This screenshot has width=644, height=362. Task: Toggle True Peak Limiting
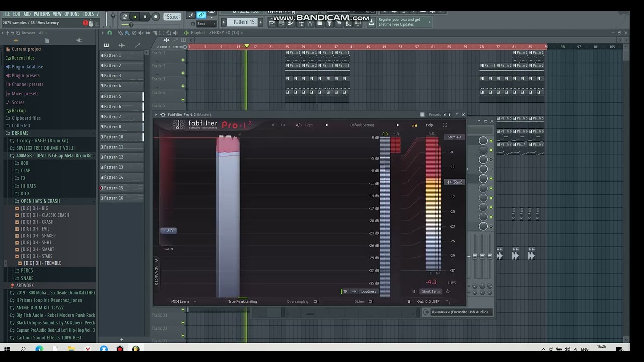[243, 302]
